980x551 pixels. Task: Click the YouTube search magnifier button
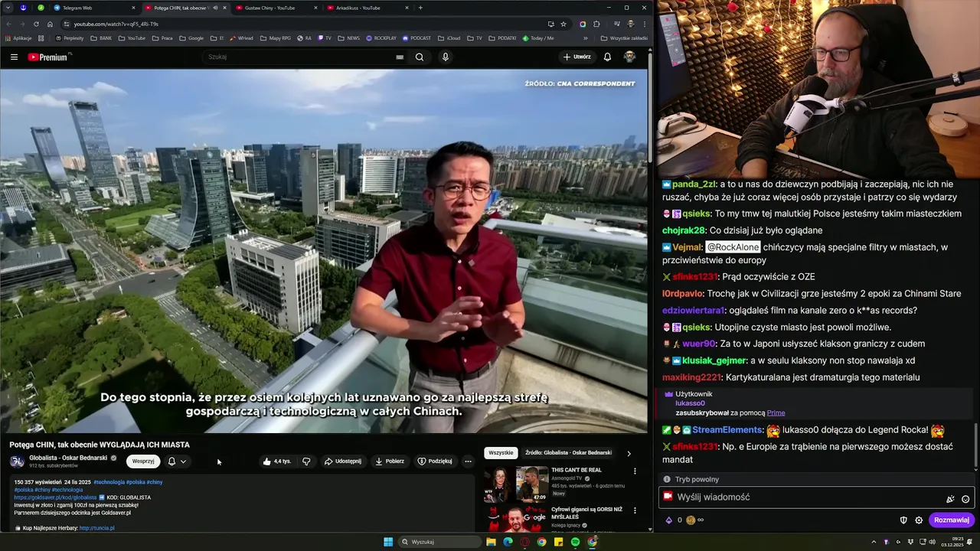click(420, 57)
